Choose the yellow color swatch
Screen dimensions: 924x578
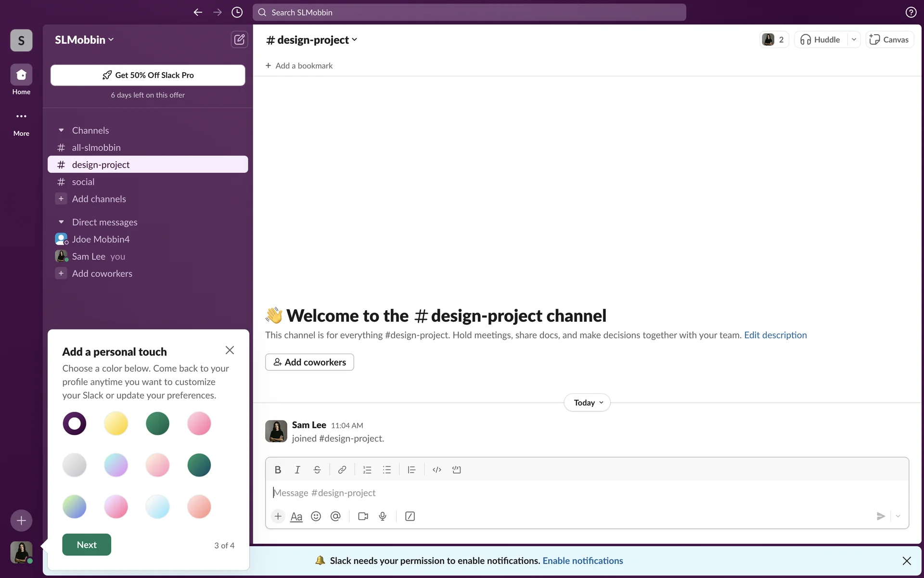(116, 423)
